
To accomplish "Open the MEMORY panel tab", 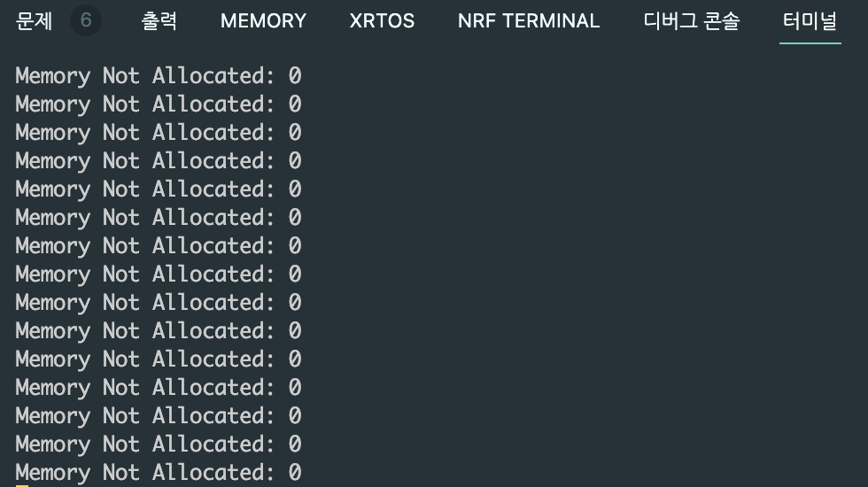I will [264, 21].
